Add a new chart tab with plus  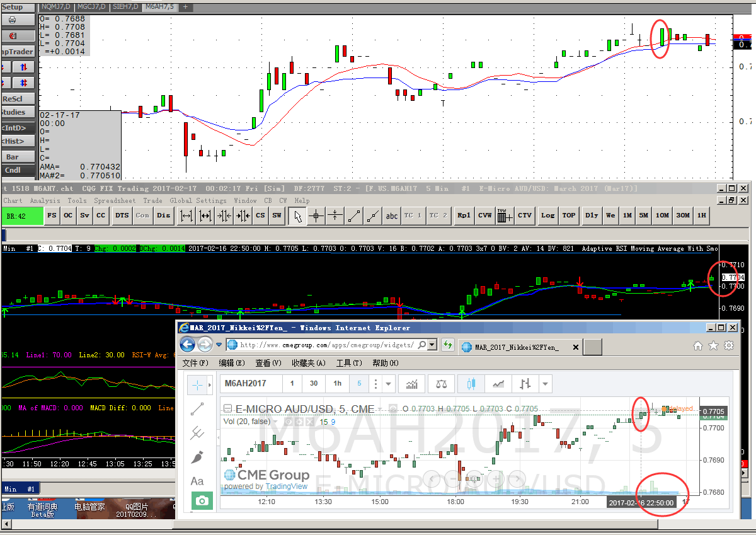[185, 7]
